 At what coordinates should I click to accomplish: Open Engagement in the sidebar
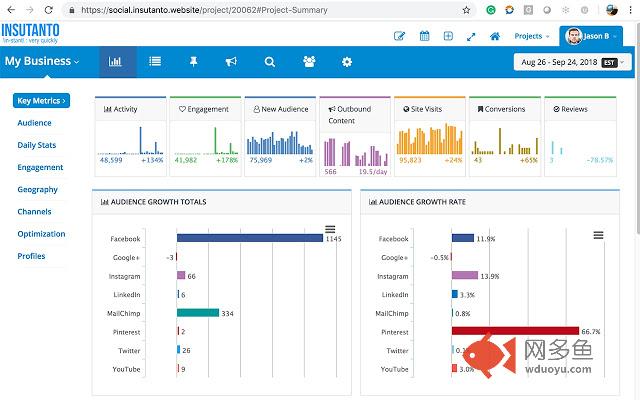[x=40, y=167]
